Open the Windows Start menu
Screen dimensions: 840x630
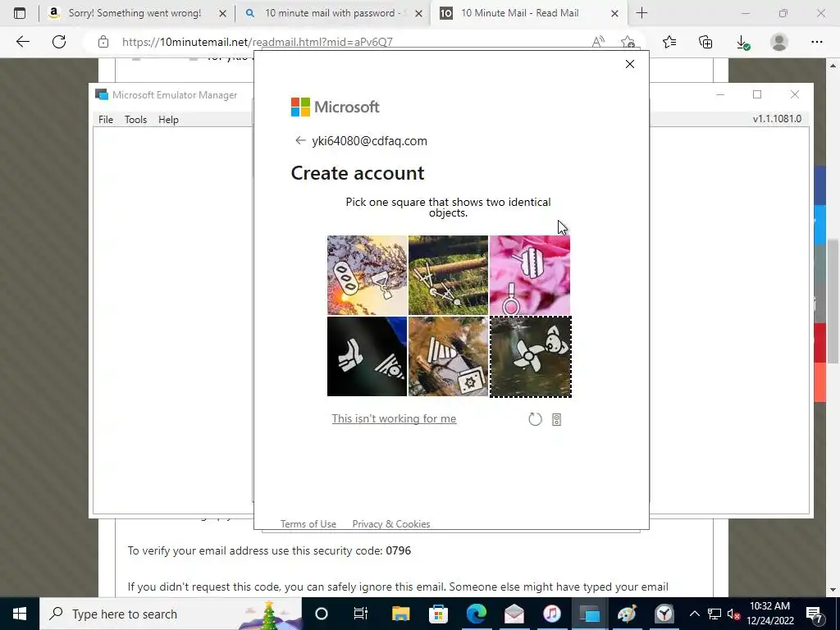20,614
